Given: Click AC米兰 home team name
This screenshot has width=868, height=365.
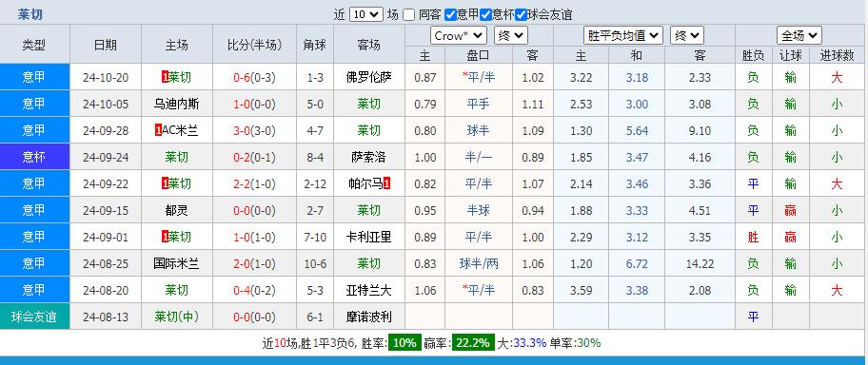Looking at the screenshot, I should (x=180, y=130).
